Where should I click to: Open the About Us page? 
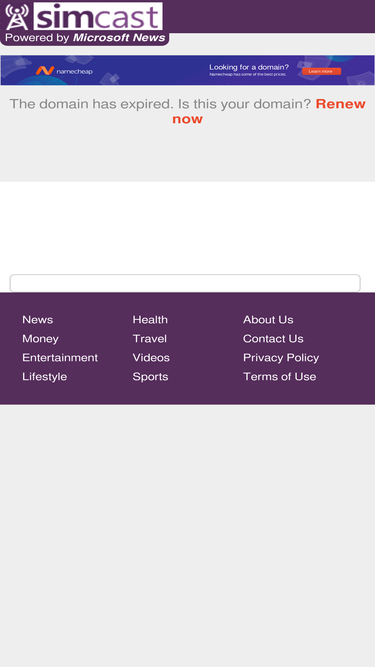coord(268,320)
